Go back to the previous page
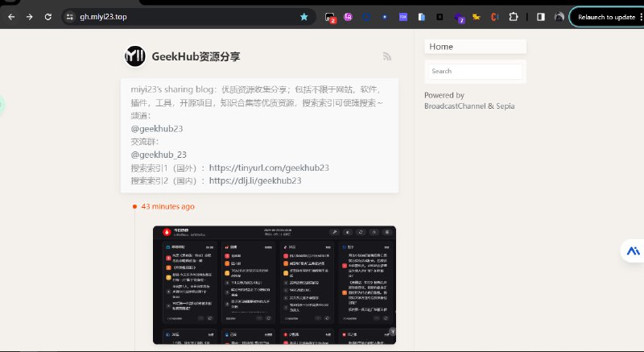Image resolution: width=644 pixels, height=352 pixels. point(10,16)
